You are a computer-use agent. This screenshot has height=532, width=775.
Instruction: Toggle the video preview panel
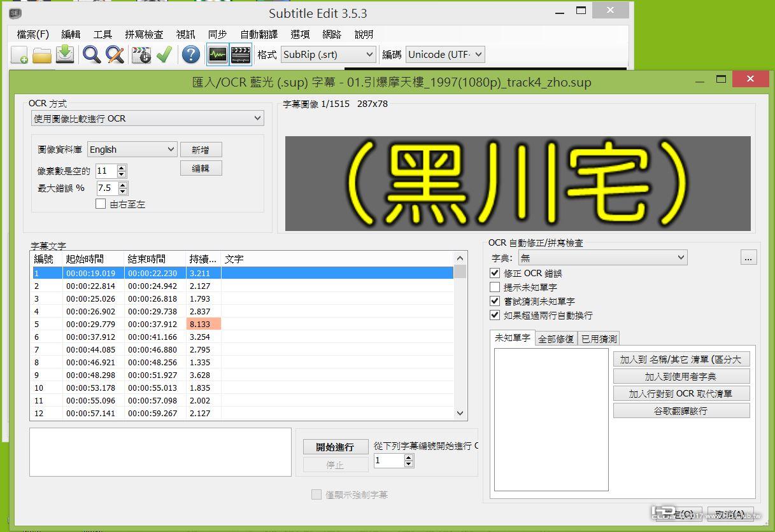click(x=241, y=55)
